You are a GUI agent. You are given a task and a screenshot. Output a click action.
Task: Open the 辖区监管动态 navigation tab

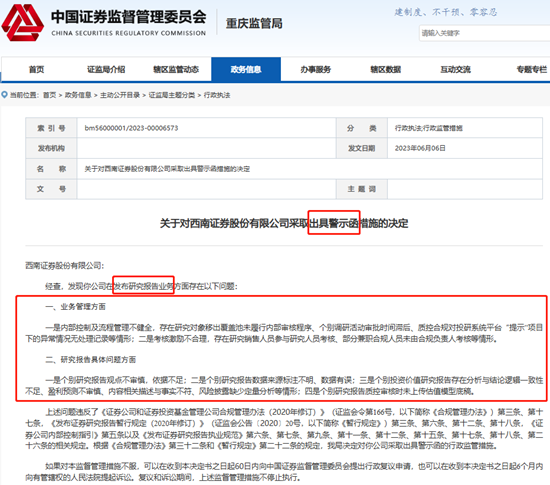pos(176,69)
